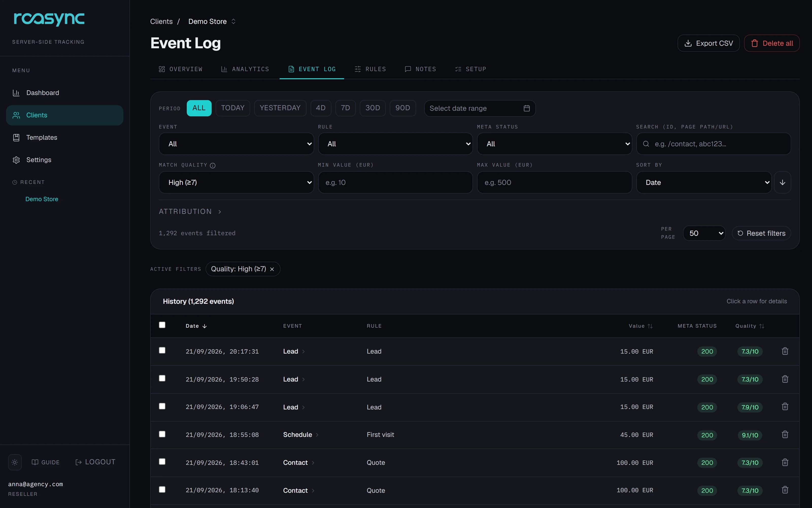Switch to the Analytics tab
Viewport: 812px width, 508px height.
(245, 69)
